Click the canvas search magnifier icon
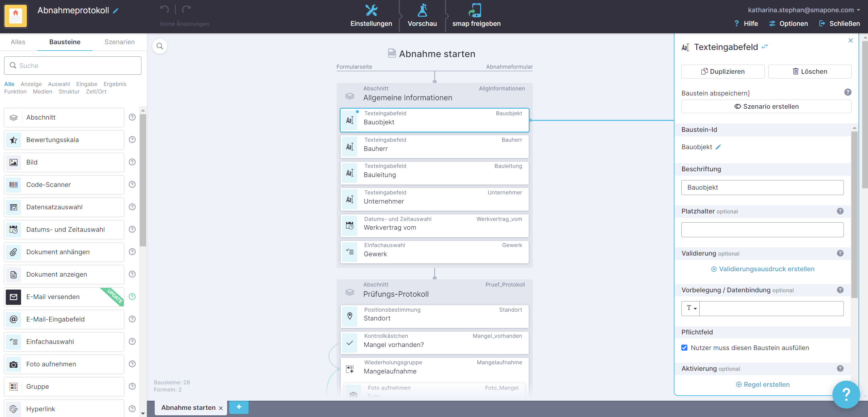This screenshot has height=417, width=868. [x=160, y=46]
